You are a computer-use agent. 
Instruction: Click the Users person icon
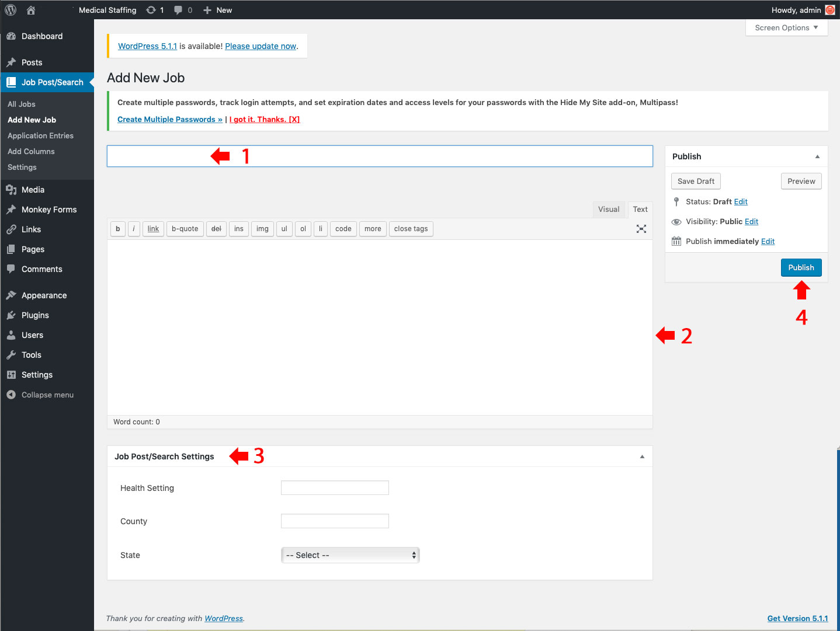click(11, 335)
